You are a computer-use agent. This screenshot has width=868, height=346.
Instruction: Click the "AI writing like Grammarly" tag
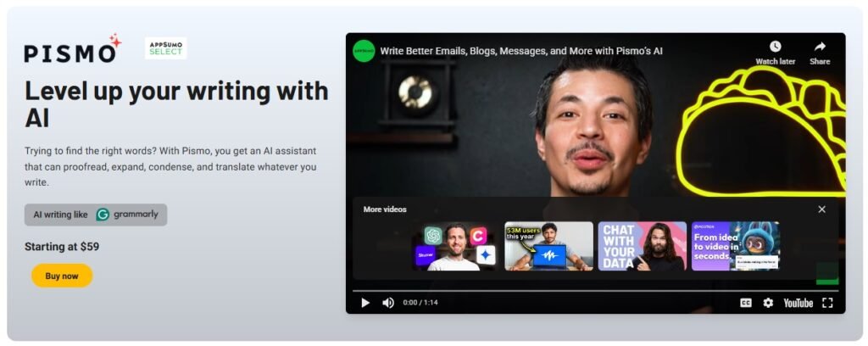[x=96, y=215]
